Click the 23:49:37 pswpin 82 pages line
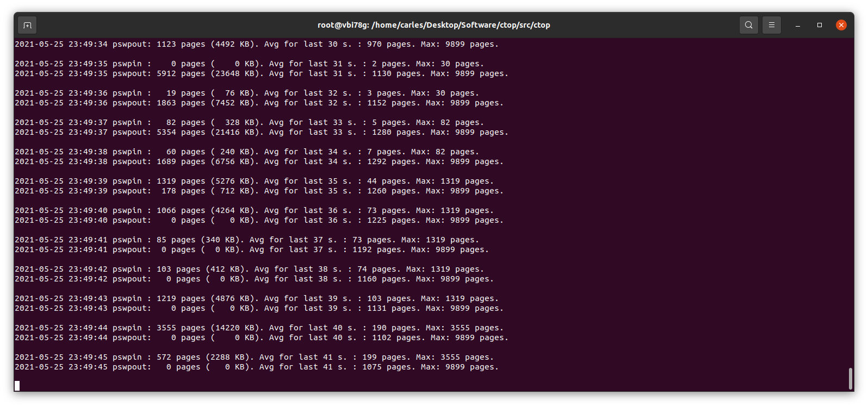 click(249, 122)
